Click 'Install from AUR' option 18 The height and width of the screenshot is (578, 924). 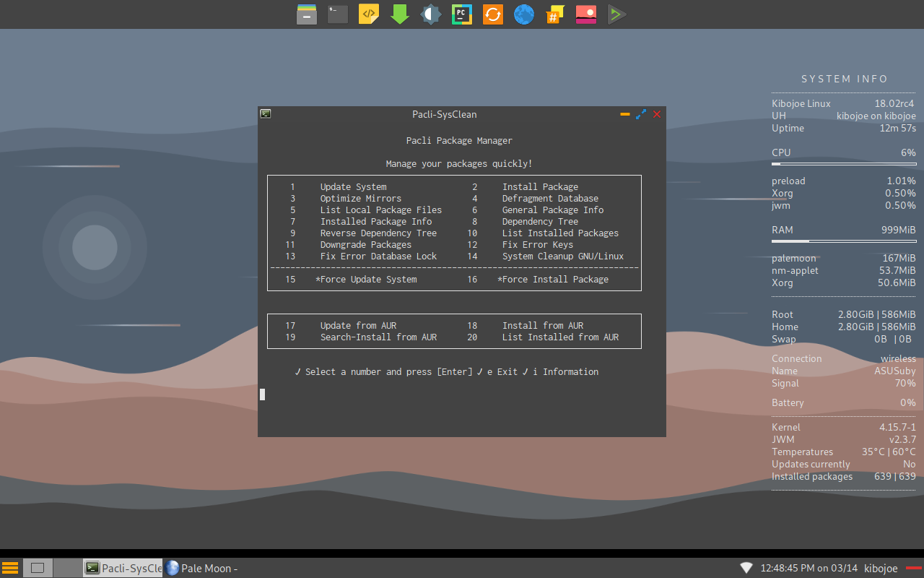click(x=543, y=325)
